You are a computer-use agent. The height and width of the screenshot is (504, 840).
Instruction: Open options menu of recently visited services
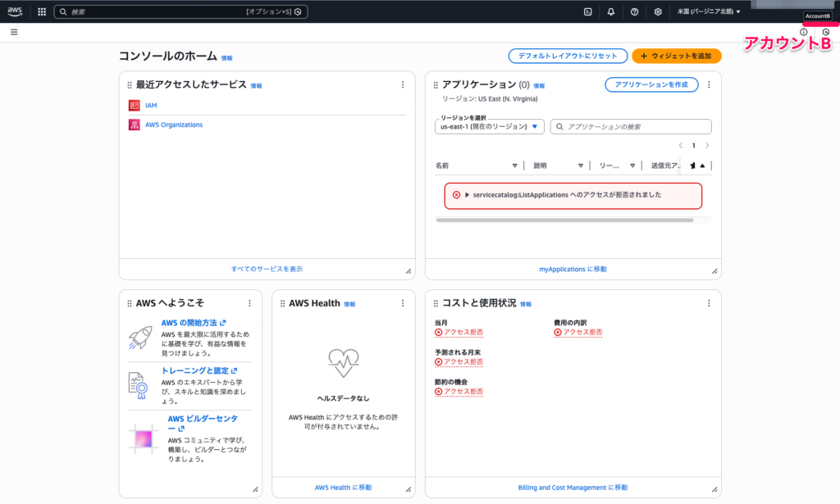point(403,85)
